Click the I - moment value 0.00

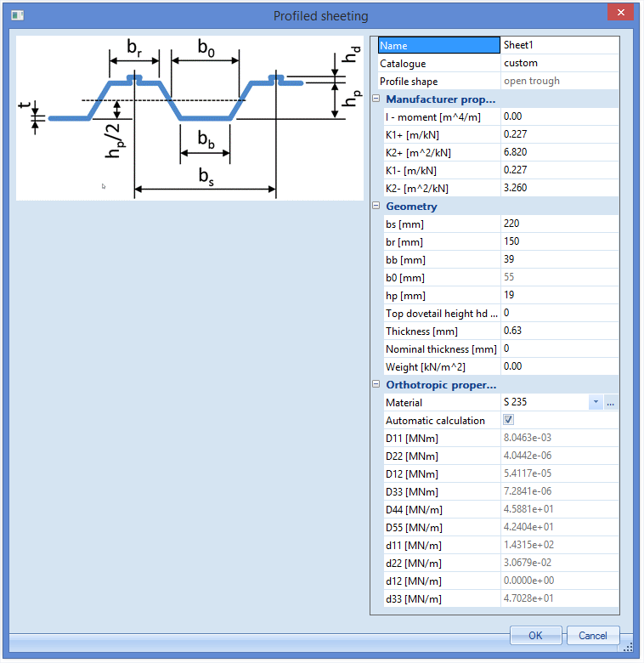tap(560, 116)
